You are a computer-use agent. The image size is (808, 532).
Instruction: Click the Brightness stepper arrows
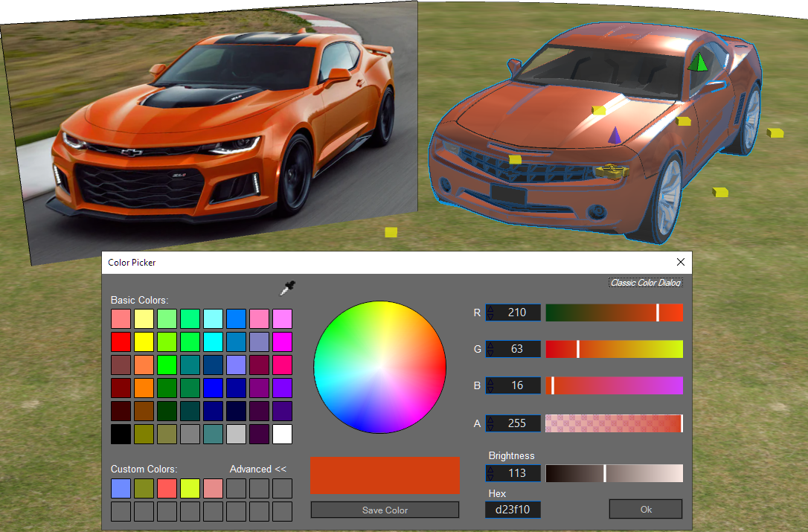point(490,473)
